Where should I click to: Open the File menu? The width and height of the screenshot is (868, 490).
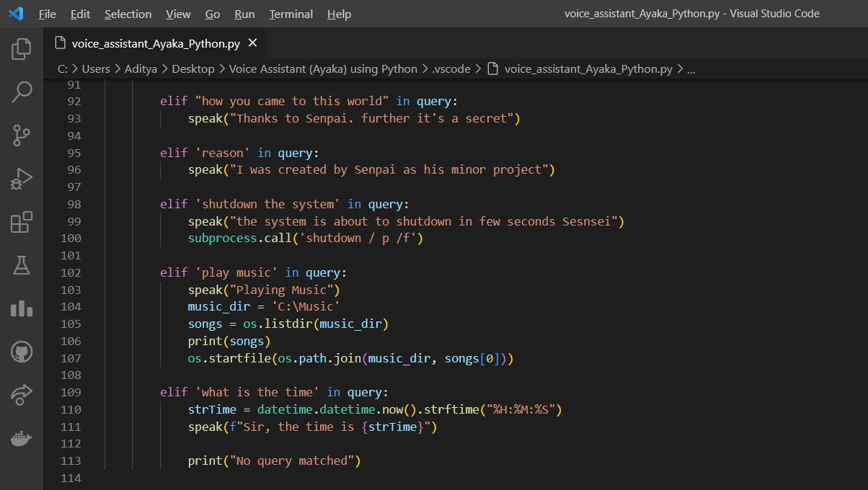(48, 14)
